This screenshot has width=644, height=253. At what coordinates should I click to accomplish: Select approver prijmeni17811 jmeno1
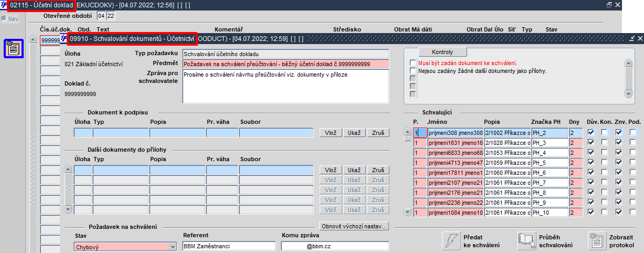455,173
